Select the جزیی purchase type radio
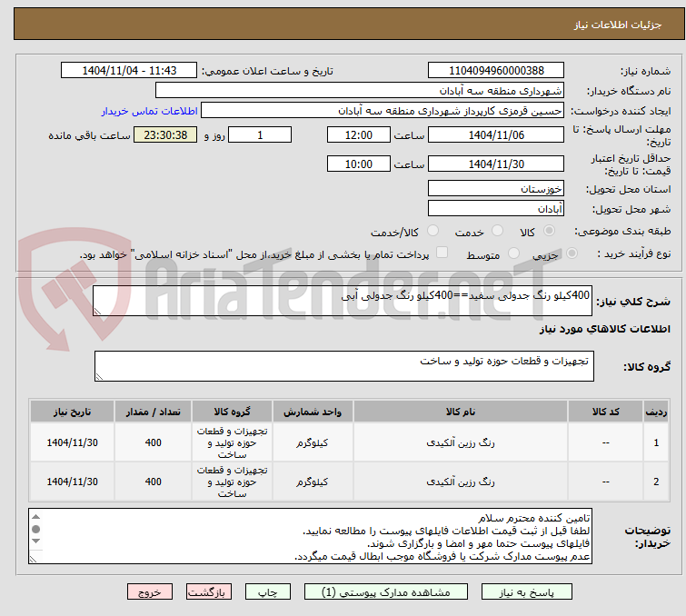This screenshot has width=686, height=616. point(572,253)
